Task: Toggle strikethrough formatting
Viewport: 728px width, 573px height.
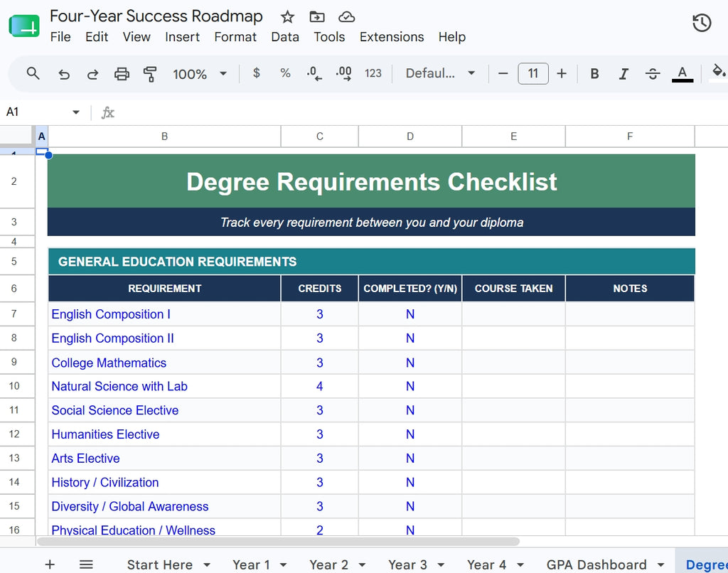Action: (653, 74)
